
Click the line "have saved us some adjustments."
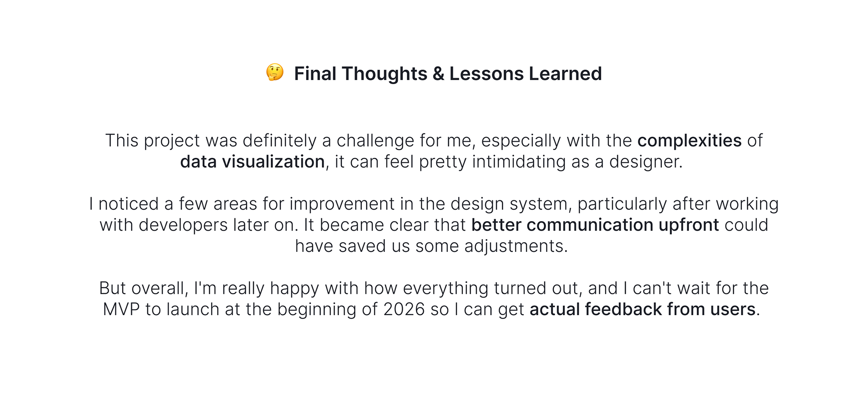pyautogui.click(x=431, y=246)
